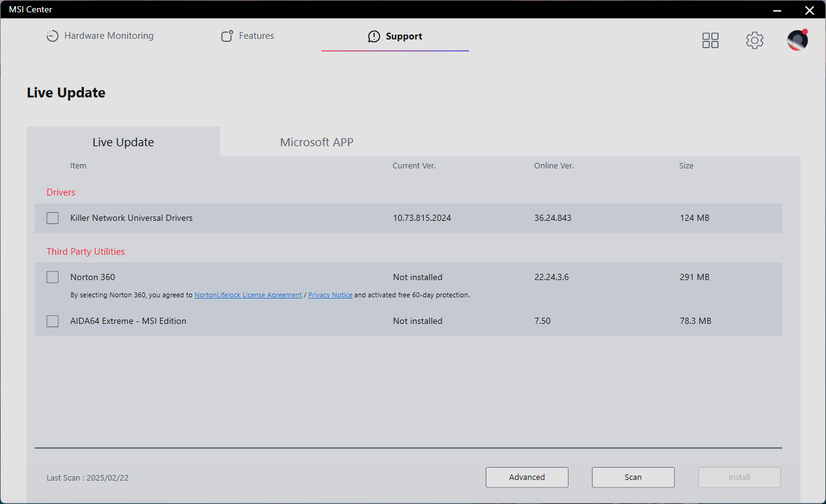Click the Current Ver. column header
This screenshot has width=826, height=504.
coord(414,166)
